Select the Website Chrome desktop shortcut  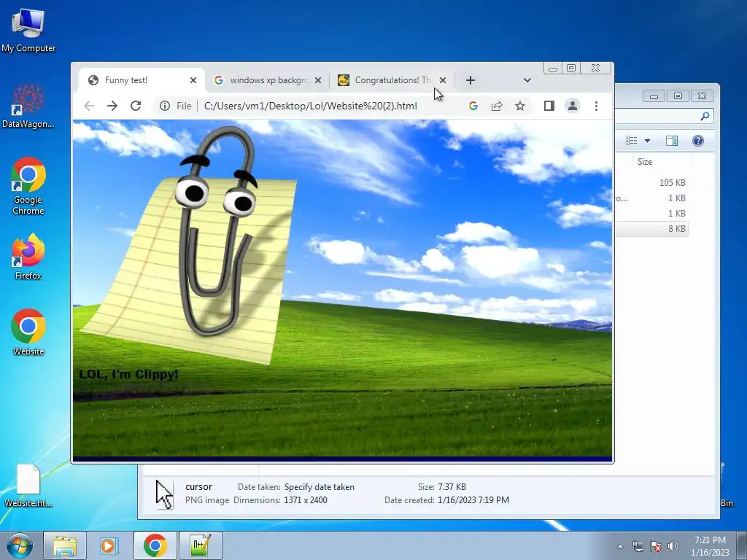[x=28, y=332]
